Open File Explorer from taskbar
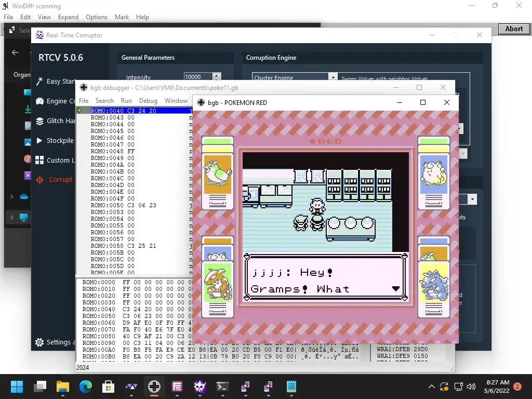The height and width of the screenshot is (399, 532). 63,387
